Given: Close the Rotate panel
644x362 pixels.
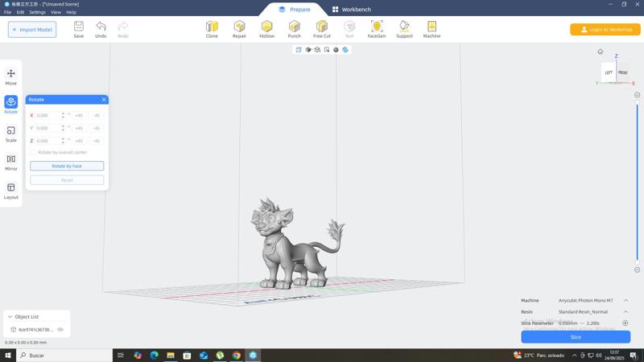Looking at the screenshot, I should pyautogui.click(x=104, y=100).
